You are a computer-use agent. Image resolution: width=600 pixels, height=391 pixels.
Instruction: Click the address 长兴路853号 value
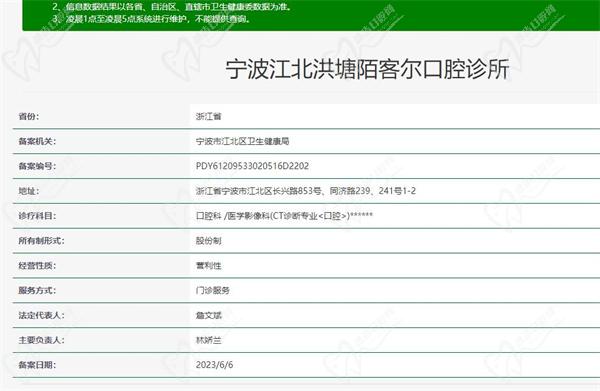[306, 191]
